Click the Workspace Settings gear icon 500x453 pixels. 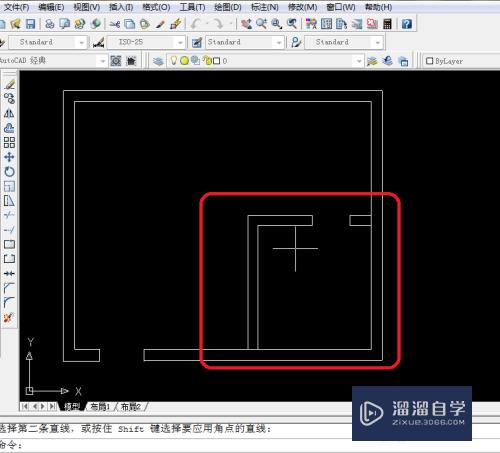point(116,61)
